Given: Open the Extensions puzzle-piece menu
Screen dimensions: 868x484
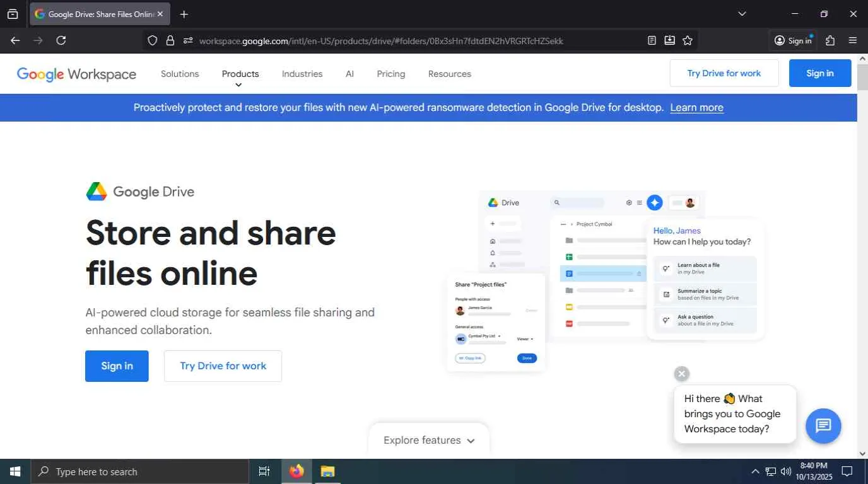Looking at the screenshot, I should pyautogui.click(x=830, y=40).
